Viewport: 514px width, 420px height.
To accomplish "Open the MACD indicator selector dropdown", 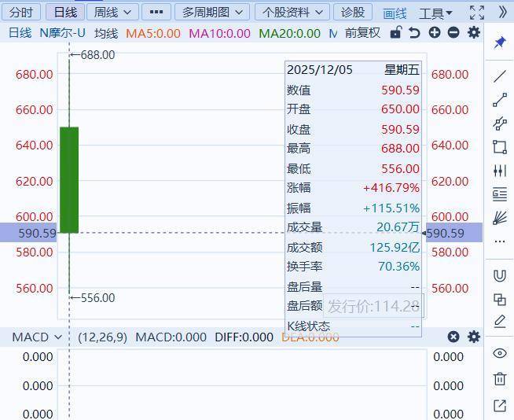I will click(x=37, y=337).
